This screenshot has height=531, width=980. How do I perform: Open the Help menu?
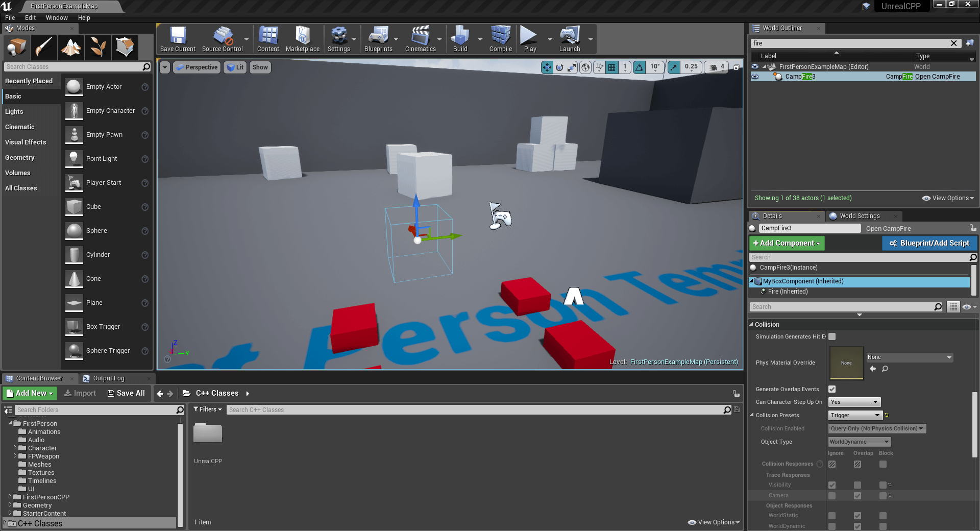(84, 18)
